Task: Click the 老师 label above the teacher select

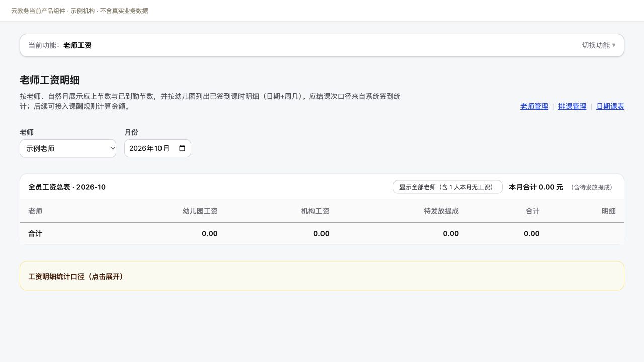Action: (27, 132)
